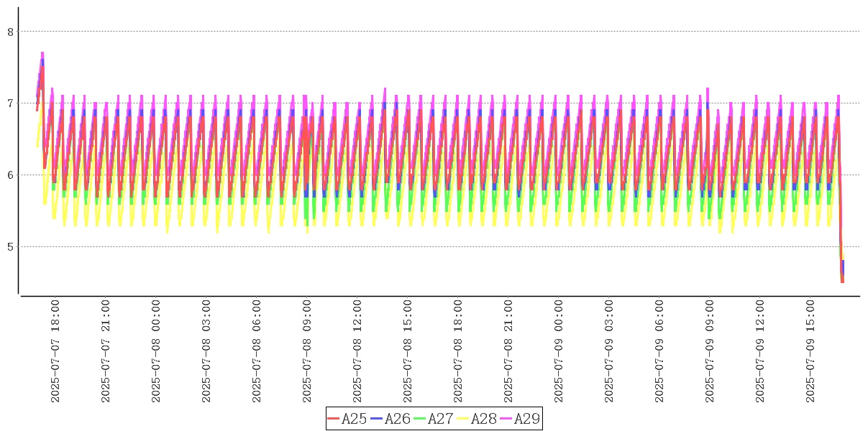The width and height of the screenshot is (868, 431).
Task: Click the blue A26 legend color line
Action: coord(376,419)
